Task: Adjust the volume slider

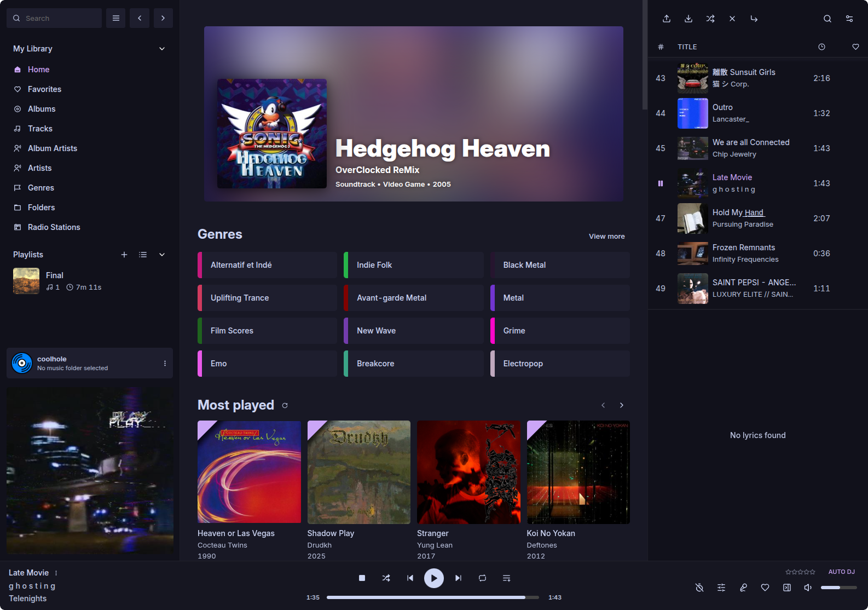Action: (839, 588)
